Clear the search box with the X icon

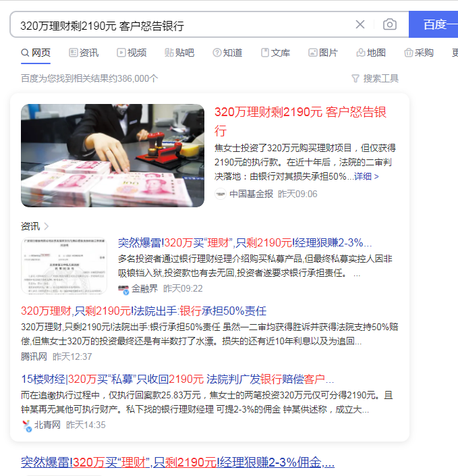click(360, 24)
